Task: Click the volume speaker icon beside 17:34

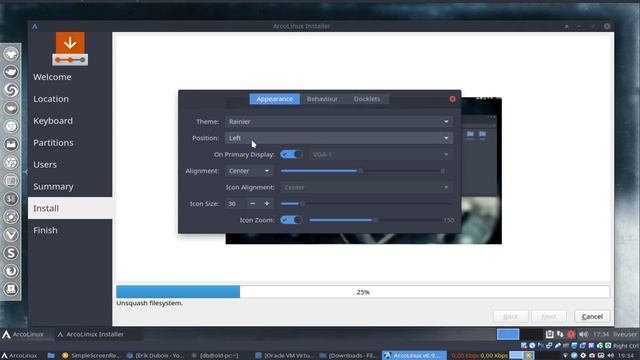Action: coord(584,334)
